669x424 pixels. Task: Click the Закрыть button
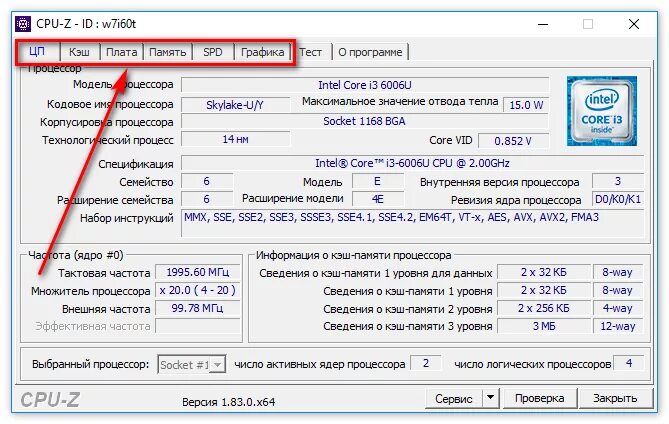tap(616, 398)
